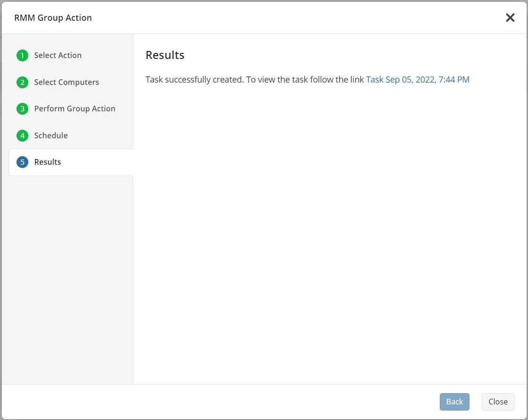Screen dimensions: 528x420
Task: Close the dialog with the X icon
Action: [x=510, y=18]
